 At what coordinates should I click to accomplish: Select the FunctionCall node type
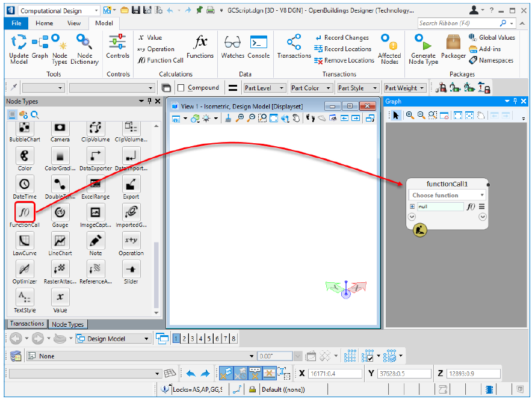tap(25, 215)
